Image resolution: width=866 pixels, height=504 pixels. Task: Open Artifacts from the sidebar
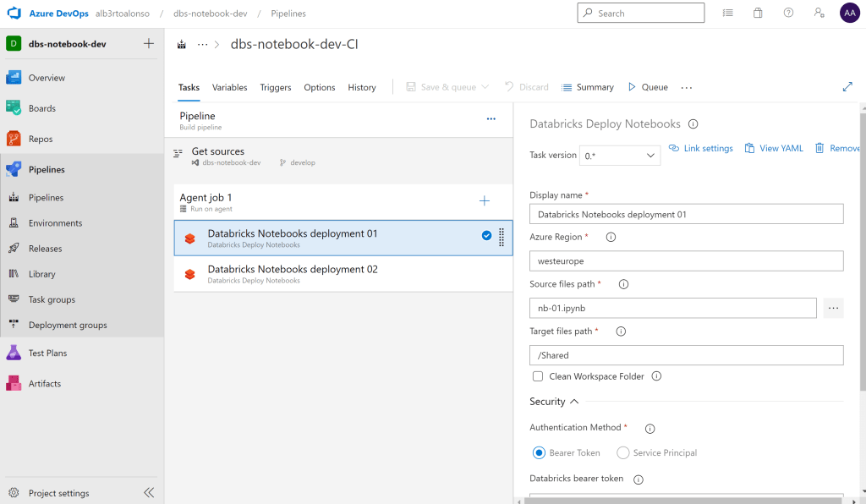tap(44, 383)
